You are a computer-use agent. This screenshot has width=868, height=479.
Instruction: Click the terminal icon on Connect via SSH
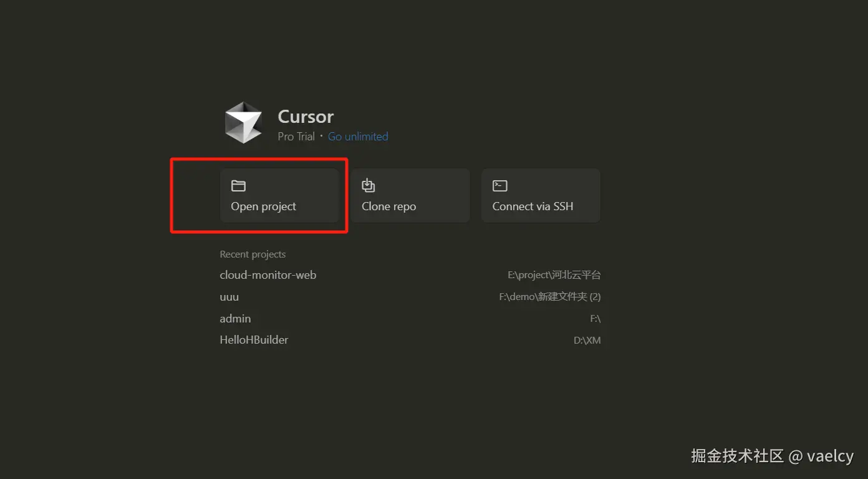pyautogui.click(x=499, y=185)
